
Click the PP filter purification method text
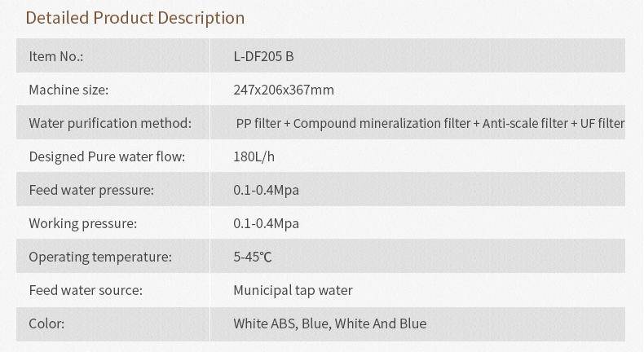pyautogui.click(x=258, y=123)
